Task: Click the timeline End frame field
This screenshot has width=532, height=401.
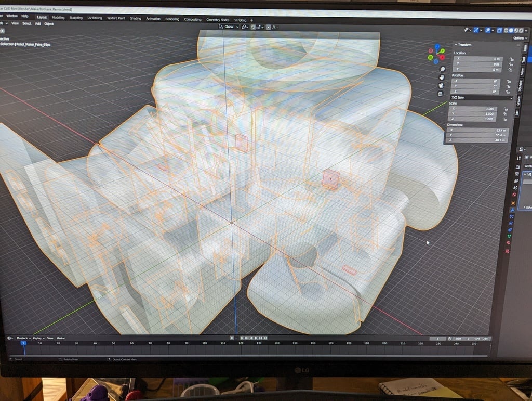Action: 482,339
